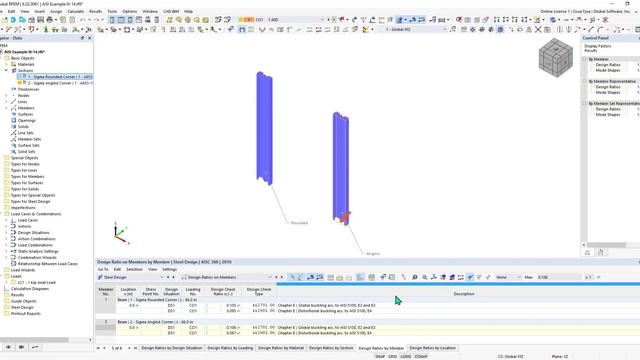The width and height of the screenshot is (640, 360).
Task: Expand the Load Cases tree node
Action: 6,220
